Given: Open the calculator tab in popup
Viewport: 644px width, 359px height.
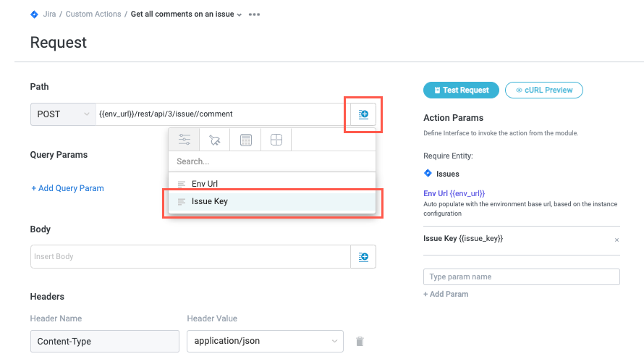Looking at the screenshot, I should coord(245,140).
